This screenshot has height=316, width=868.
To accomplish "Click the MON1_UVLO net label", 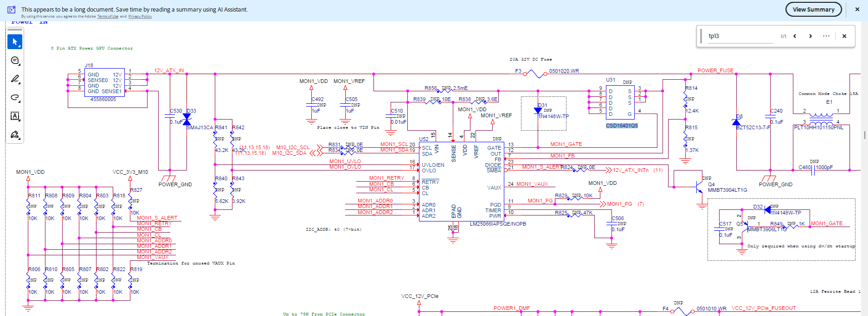I will pos(345,161).
